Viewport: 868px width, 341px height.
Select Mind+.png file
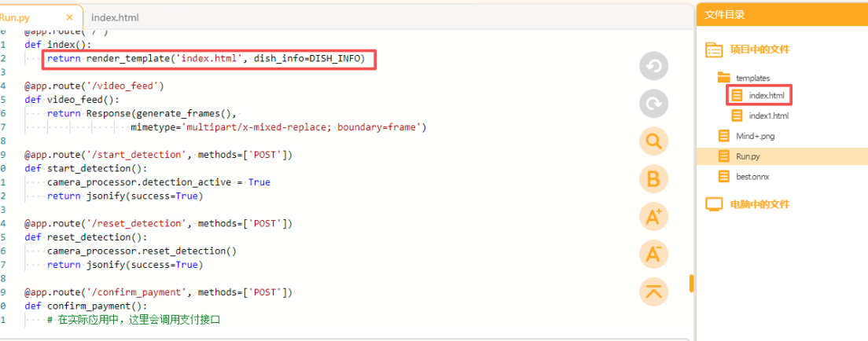pyautogui.click(x=756, y=136)
